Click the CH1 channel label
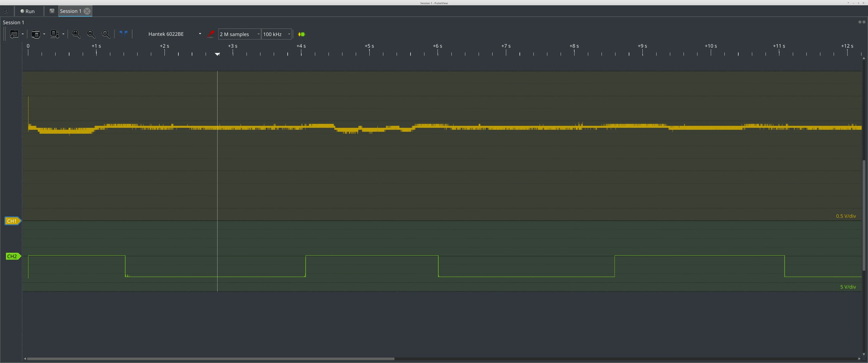Screen dimensions: 868x363 (12, 221)
